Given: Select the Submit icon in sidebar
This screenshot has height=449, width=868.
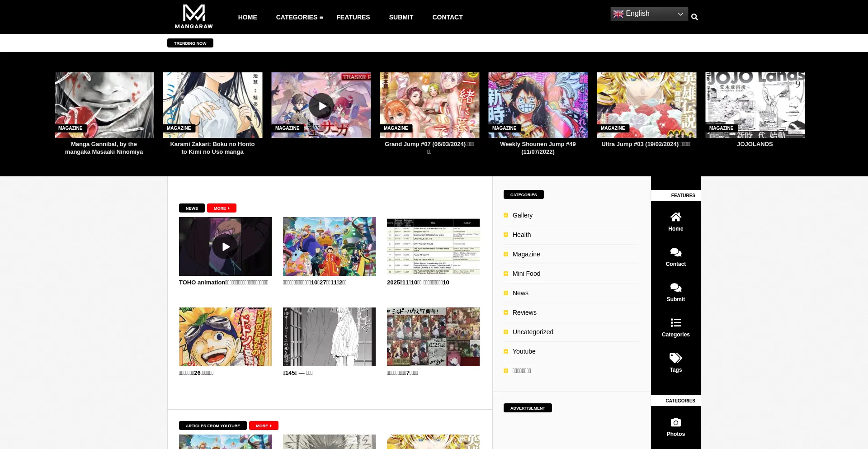Looking at the screenshot, I should 675,288.
